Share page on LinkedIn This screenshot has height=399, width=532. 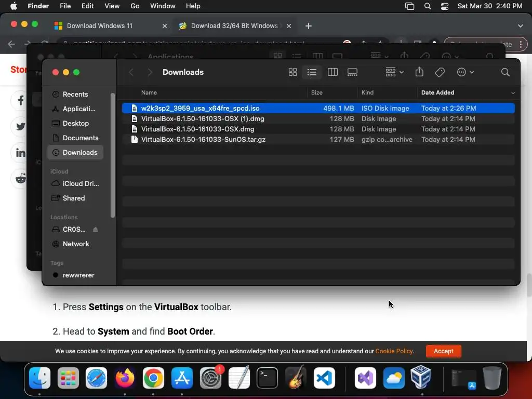[20, 153]
